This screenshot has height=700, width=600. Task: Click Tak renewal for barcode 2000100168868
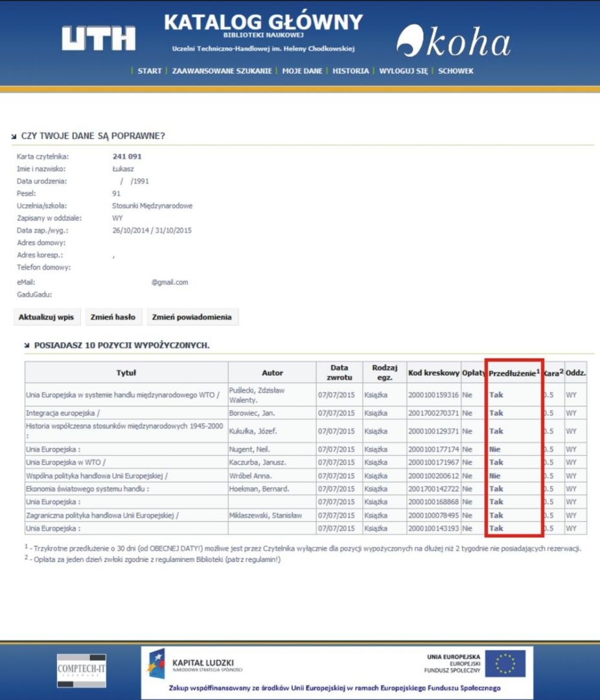click(496, 502)
